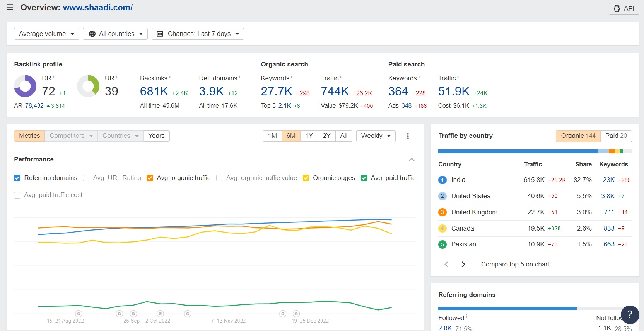
Task: Go to next countries page arrow
Action: (463, 264)
